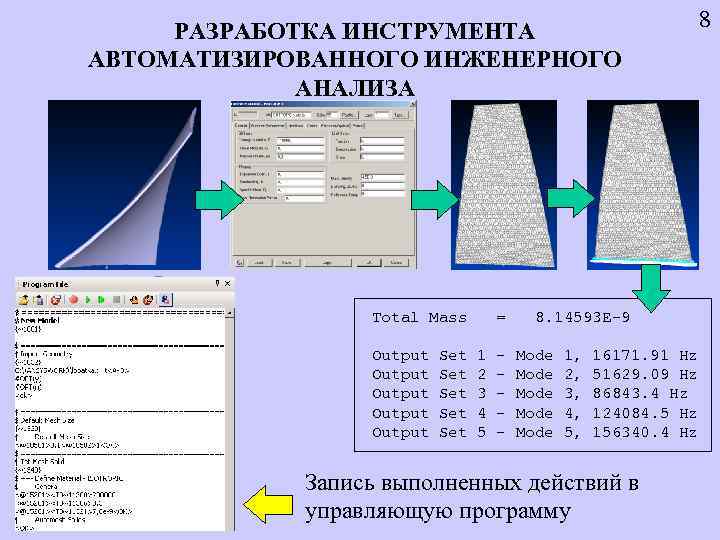Click the open file icon in Program File toolbar

point(24,300)
